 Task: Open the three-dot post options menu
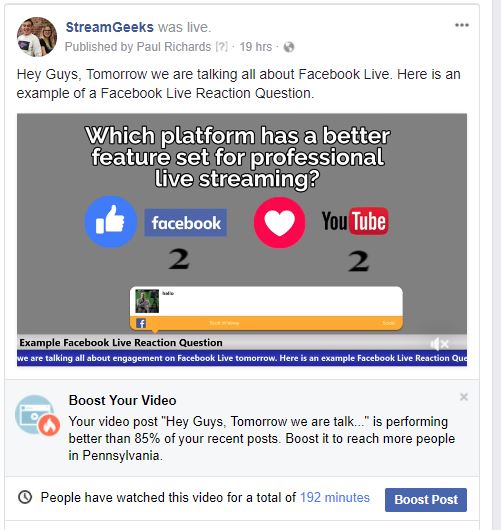coord(461,25)
